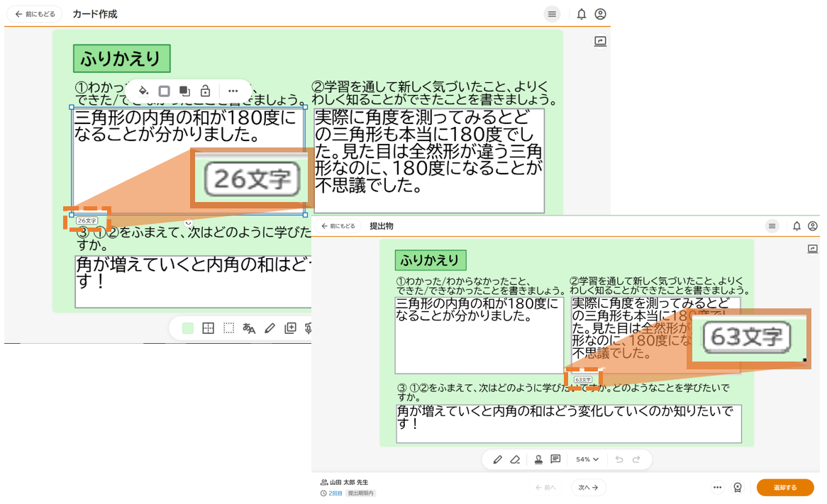Click the カード作成 page title
Viewport: 827px width, 504px height.
[95, 14]
